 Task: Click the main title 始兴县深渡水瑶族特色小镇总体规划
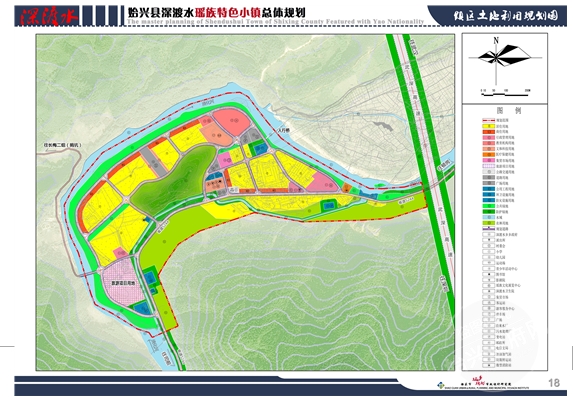coord(216,13)
